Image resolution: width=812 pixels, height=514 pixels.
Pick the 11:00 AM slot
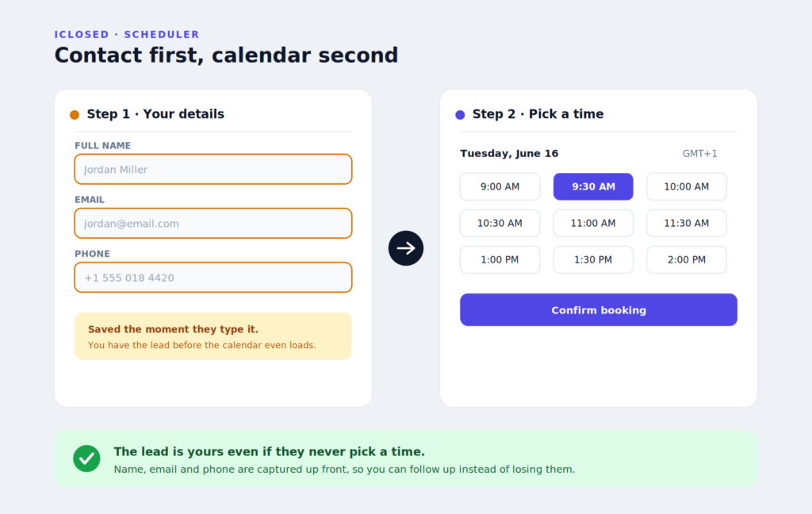(x=593, y=224)
